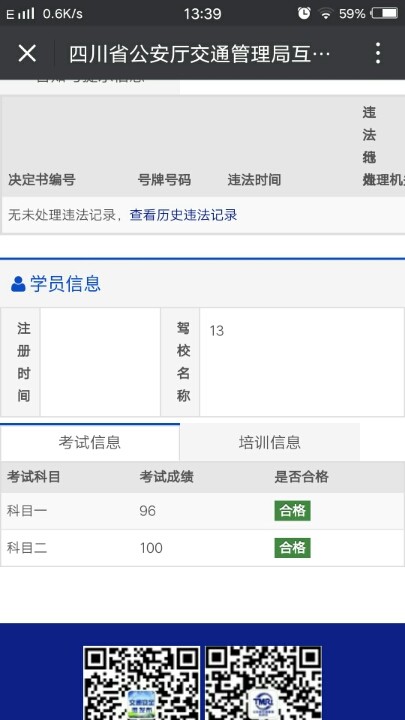Tap the score 96 cell
The width and height of the screenshot is (405, 720).
tap(147, 511)
